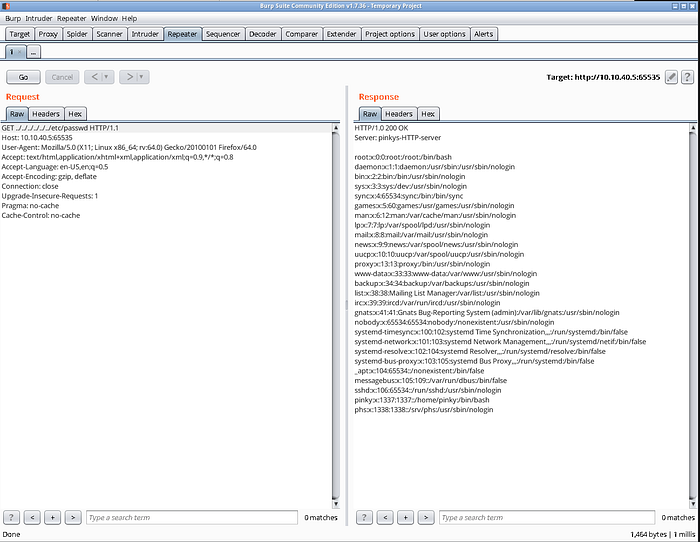
Task: Click the edit target pencil icon
Action: click(671, 77)
